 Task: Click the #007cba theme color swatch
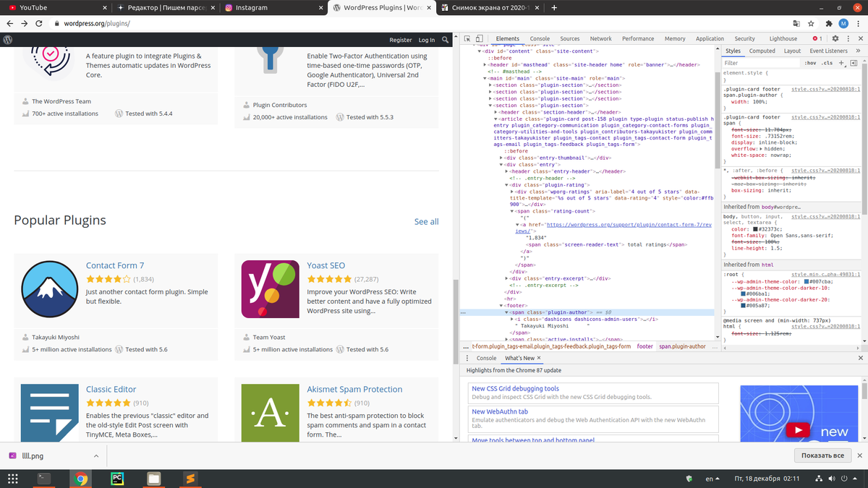807,281
